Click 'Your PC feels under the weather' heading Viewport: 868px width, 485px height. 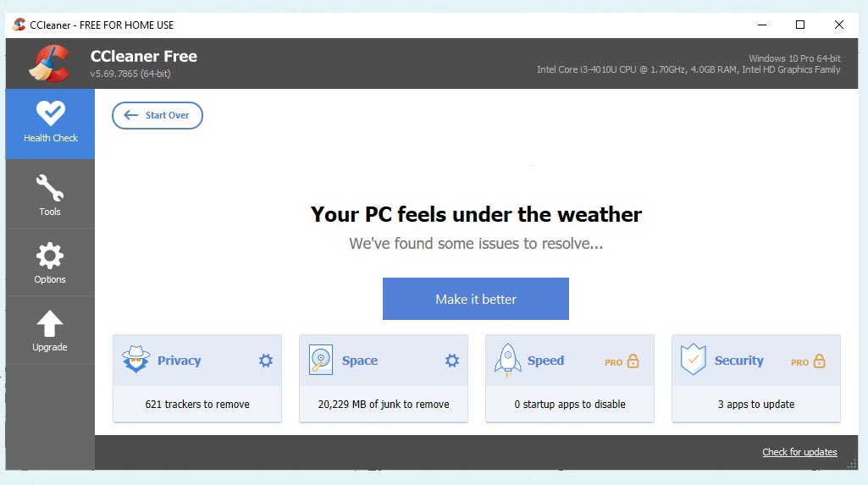[476, 214]
